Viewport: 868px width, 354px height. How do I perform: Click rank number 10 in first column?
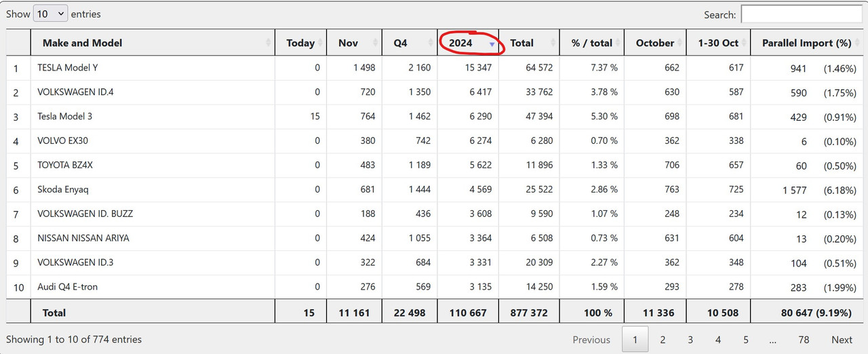(x=18, y=288)
